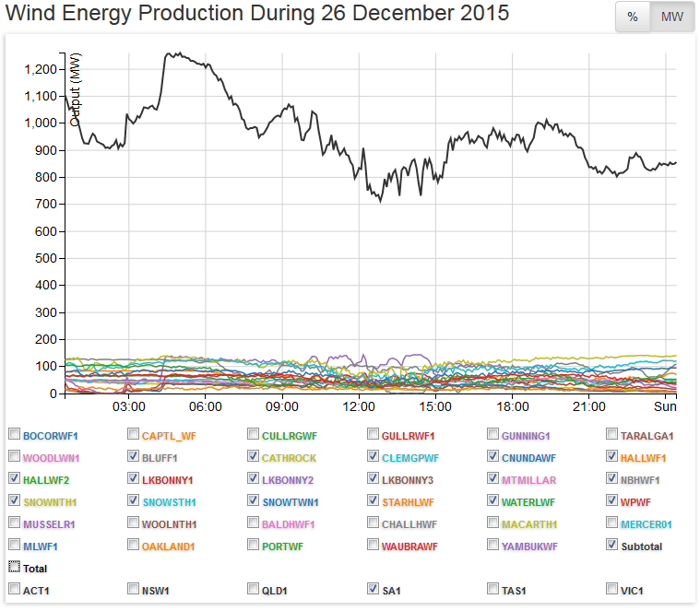700x611 pixels.
Task: Check the OAKLAND1 checkbox
Action: (134, 545)
